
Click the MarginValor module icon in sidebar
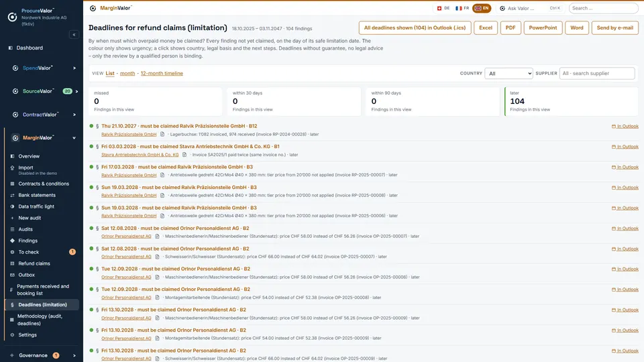15,138
